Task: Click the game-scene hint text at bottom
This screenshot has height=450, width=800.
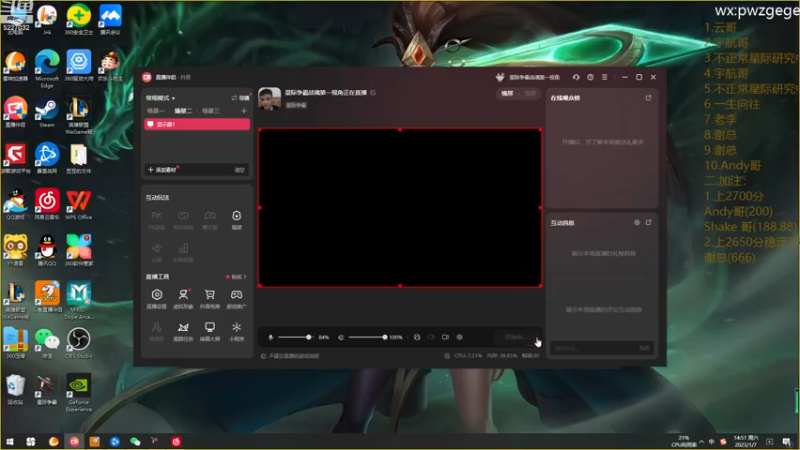Action: [x=293, y=356]
